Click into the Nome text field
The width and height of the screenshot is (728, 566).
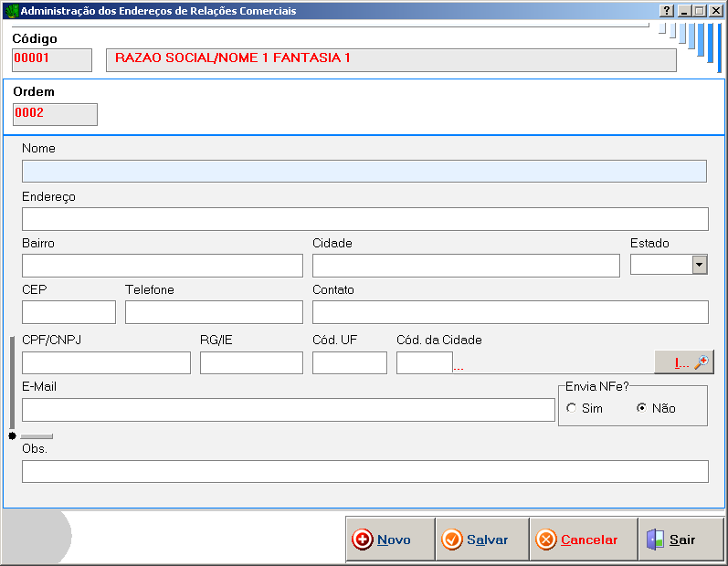point(364,172)
